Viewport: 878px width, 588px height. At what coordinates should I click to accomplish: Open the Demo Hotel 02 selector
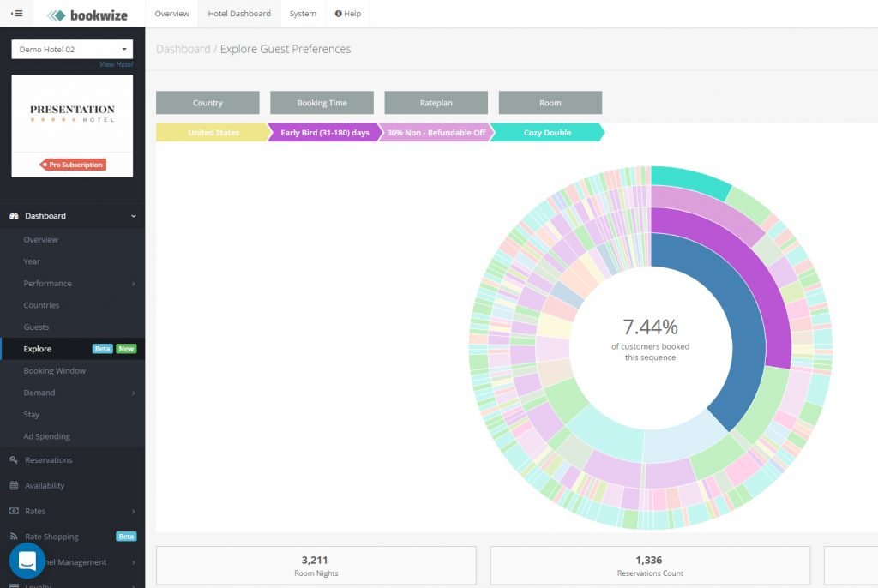[x=71, y=48]
